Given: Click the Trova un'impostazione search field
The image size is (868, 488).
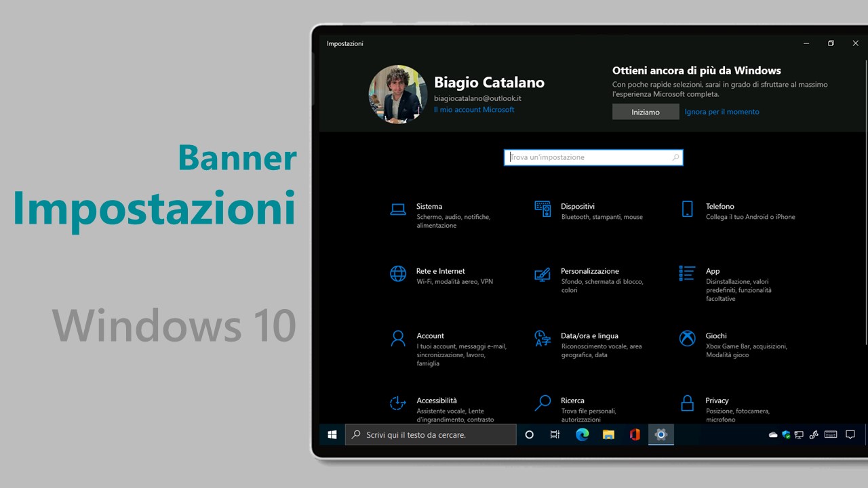Looking at the screenshot, I should 593,157.
